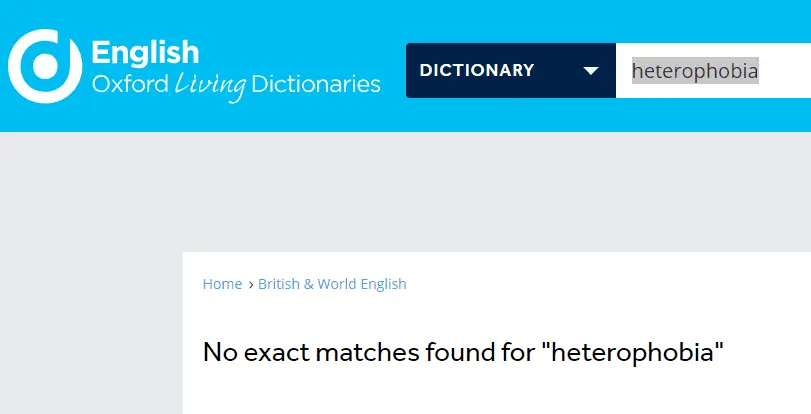Click the breadcrumb chevron after Home
Viewport: 811px width, 414px height.
click(x=250, y=285)
